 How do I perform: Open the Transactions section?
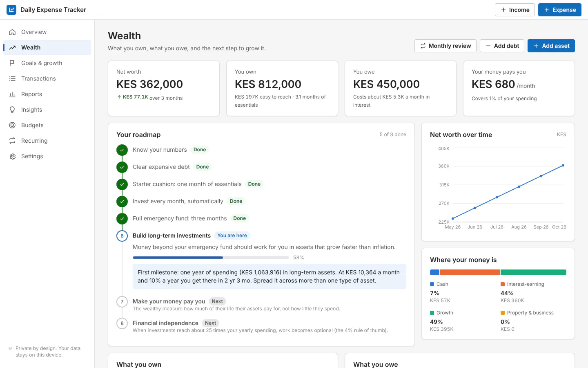click(x=47, y=79)
